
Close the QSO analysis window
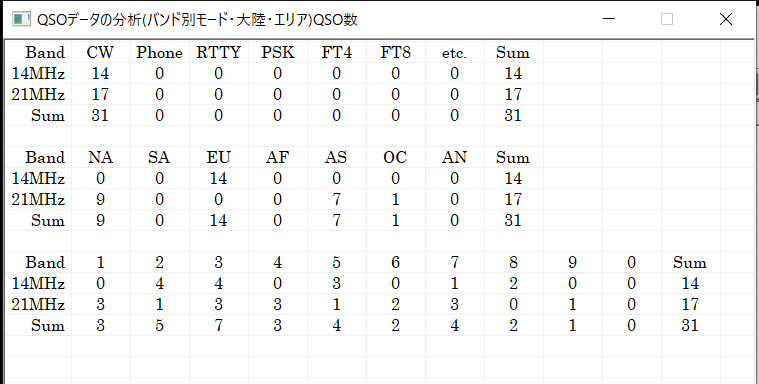coord(726,19)
